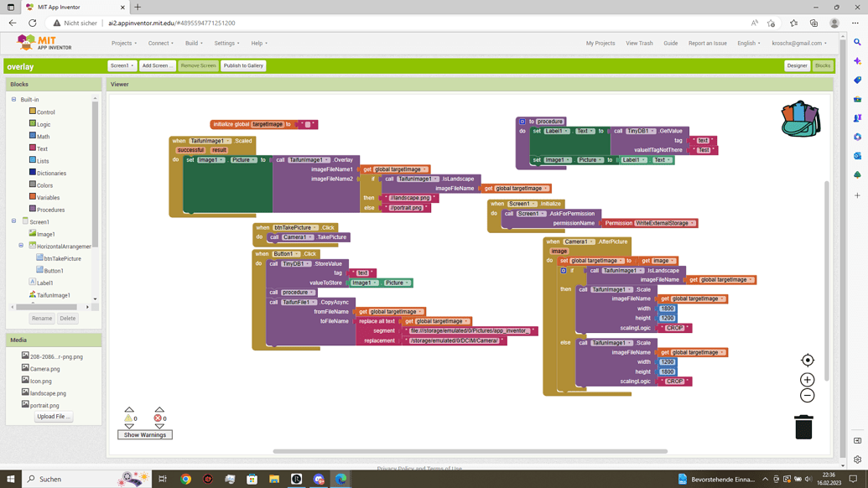Click the MIT App Inventor logo
The height and width of the screenshot is (488, 868).
point(39,43)
